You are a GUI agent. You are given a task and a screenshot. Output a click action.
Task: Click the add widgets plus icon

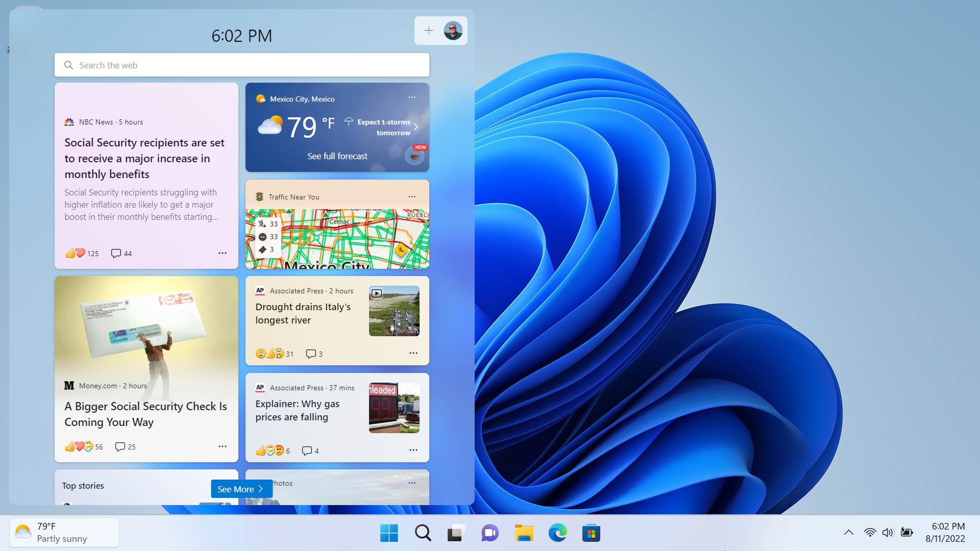429,31
